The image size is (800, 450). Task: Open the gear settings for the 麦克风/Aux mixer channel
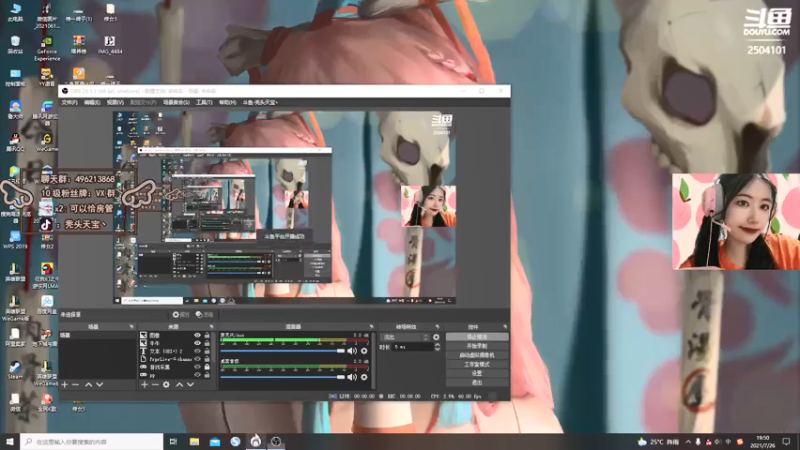point(364,351)
